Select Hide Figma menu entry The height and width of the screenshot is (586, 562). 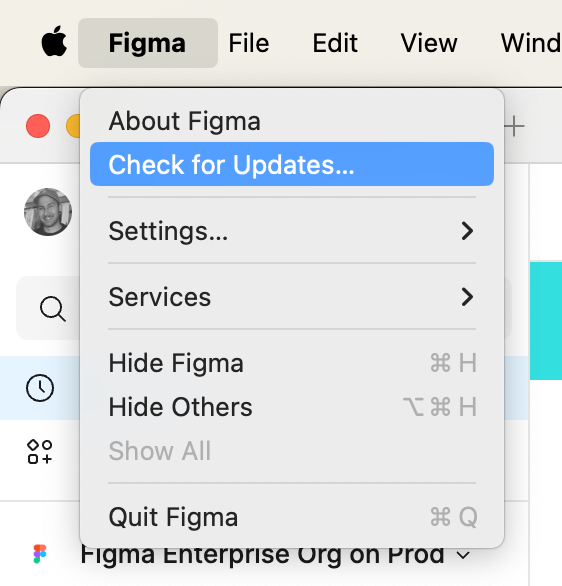coord(292,363)
